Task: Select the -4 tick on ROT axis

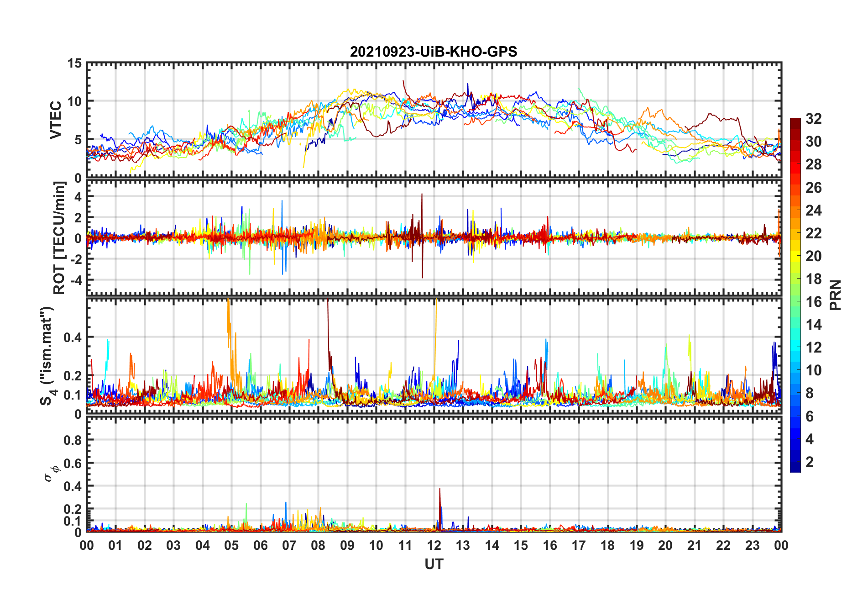Action: click(76, 279)
